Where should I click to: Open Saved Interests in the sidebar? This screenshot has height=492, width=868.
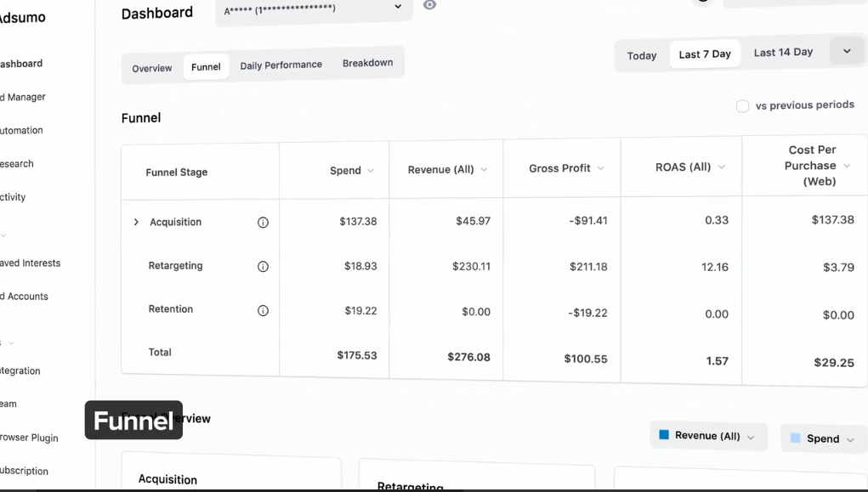[30, 263]
